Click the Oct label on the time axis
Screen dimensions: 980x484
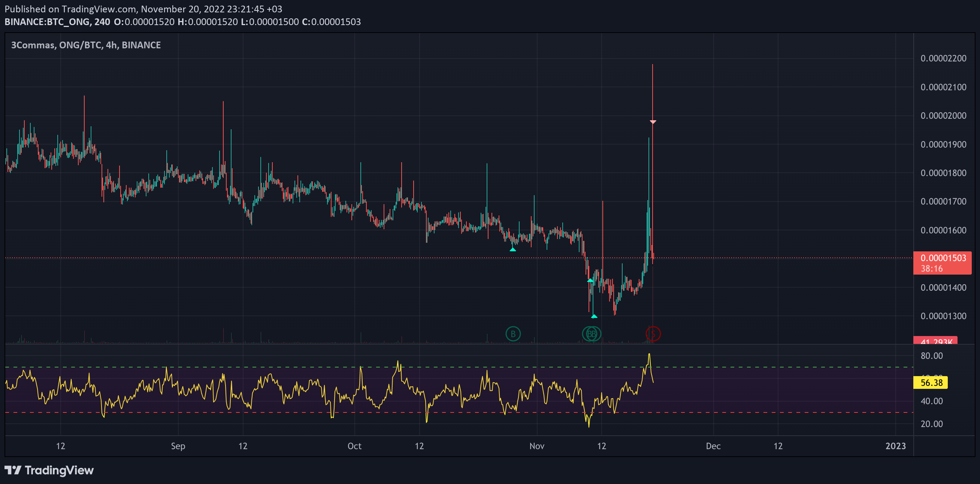pyautogui.click(x=354, y=446)
